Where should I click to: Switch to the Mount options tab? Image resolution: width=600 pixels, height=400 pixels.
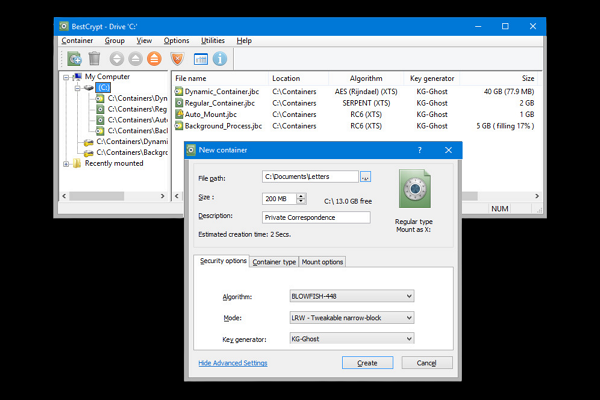click(x=323, y=262)
